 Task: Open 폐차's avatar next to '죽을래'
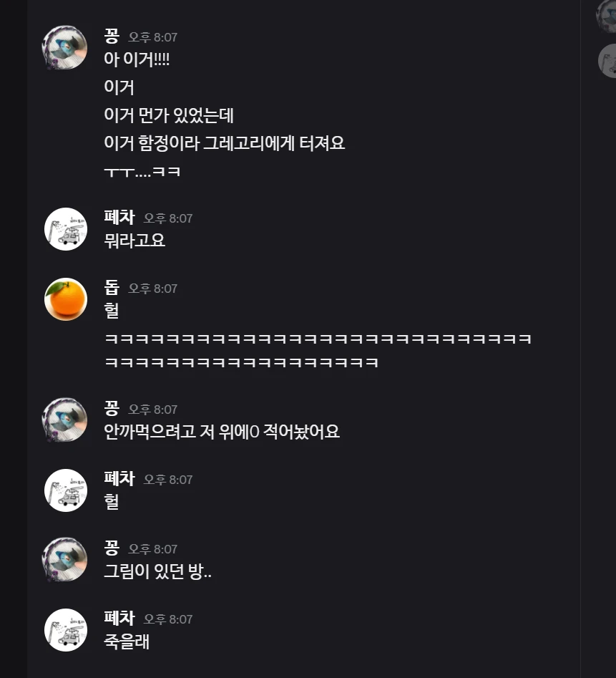click(x=65, y=630)
